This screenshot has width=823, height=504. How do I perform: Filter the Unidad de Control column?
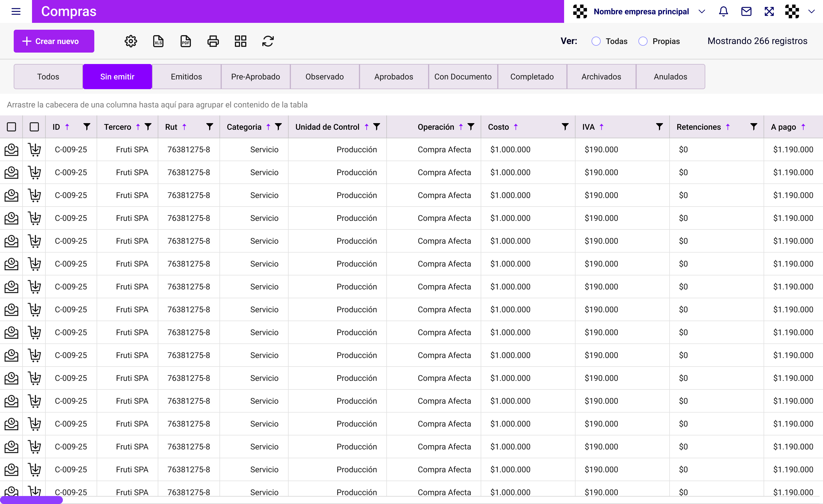coord(376,127)
